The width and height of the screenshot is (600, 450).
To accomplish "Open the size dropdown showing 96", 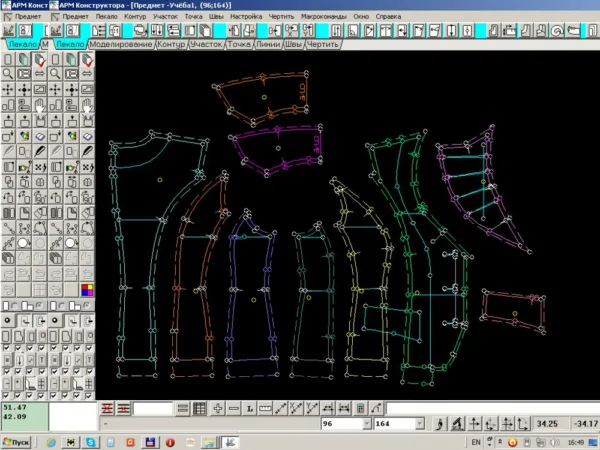I will click(367, 424).
